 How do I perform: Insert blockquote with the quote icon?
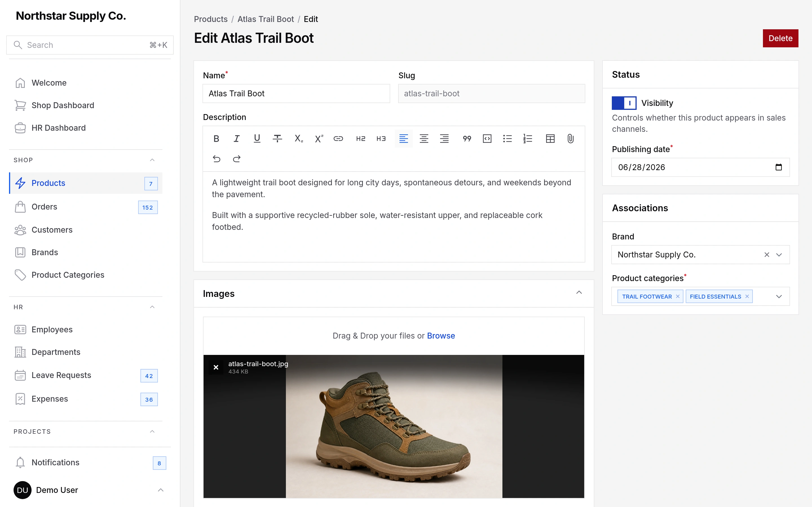click(x=467, y=139)
